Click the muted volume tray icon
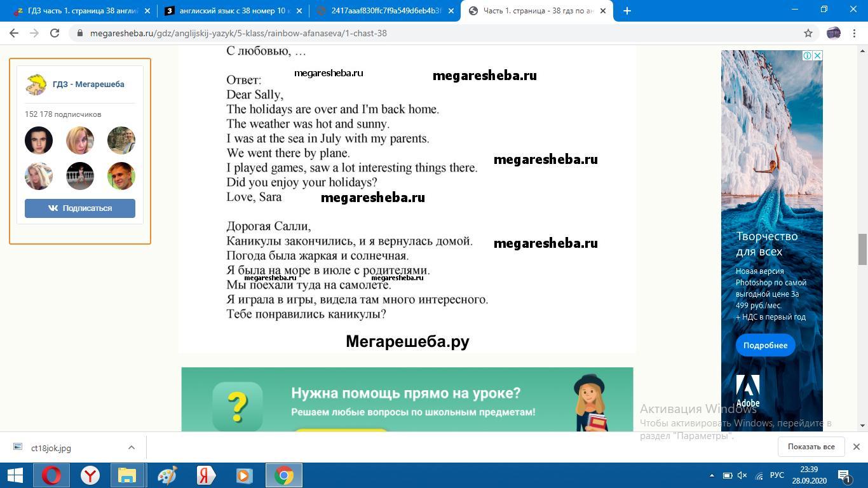This screenshot has width=868, height=488. pos(743,475)
